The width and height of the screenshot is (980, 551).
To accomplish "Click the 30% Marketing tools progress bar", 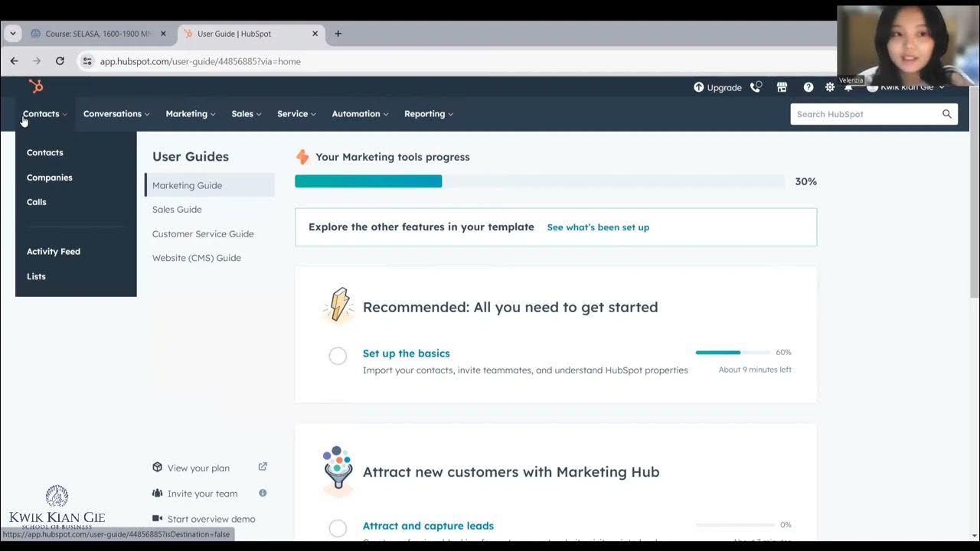I will click(540, 181).
